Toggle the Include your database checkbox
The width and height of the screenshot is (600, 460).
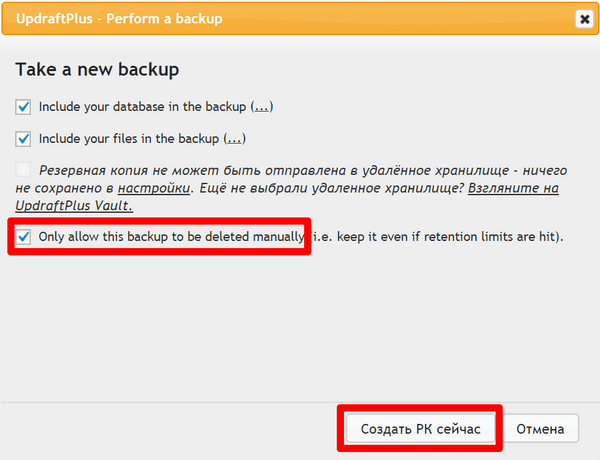click(23, 107)
